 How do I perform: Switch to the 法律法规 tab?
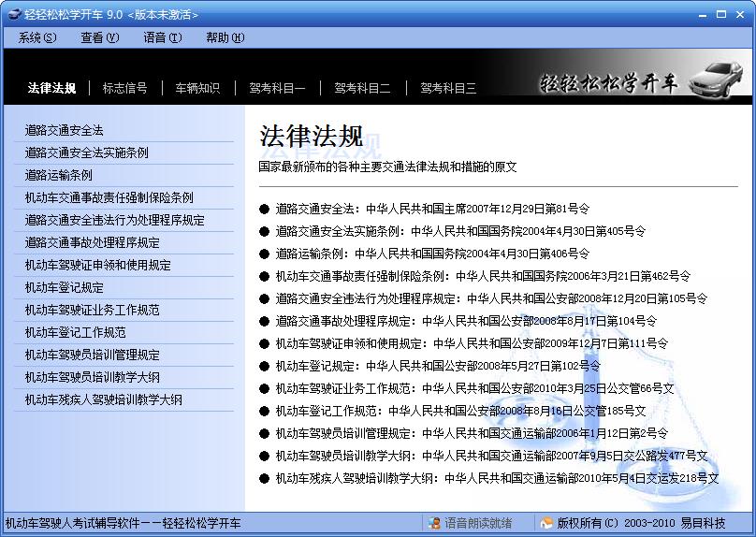(52, 88)
